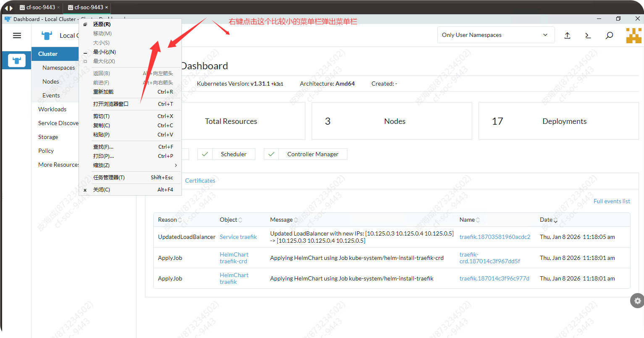Click the Scheduler status badge

[x=226, y=154]
